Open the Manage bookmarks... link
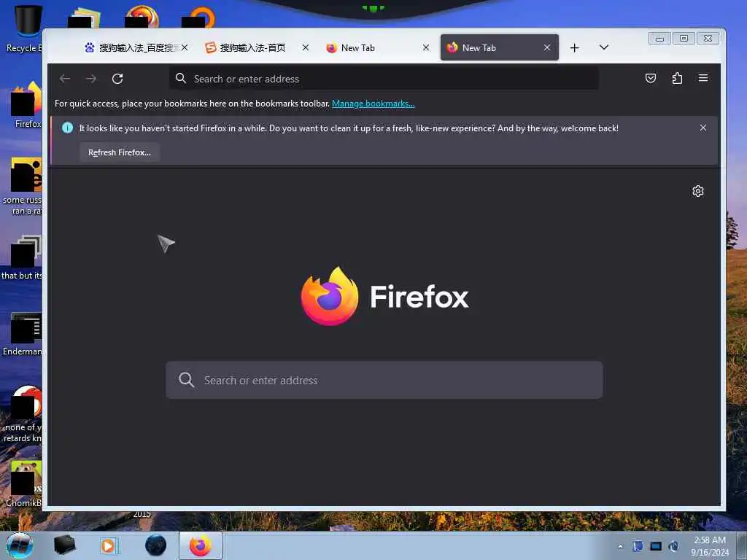Image resolution: width=747 pixels, height=560 pixels. click(x=373, y=104)
